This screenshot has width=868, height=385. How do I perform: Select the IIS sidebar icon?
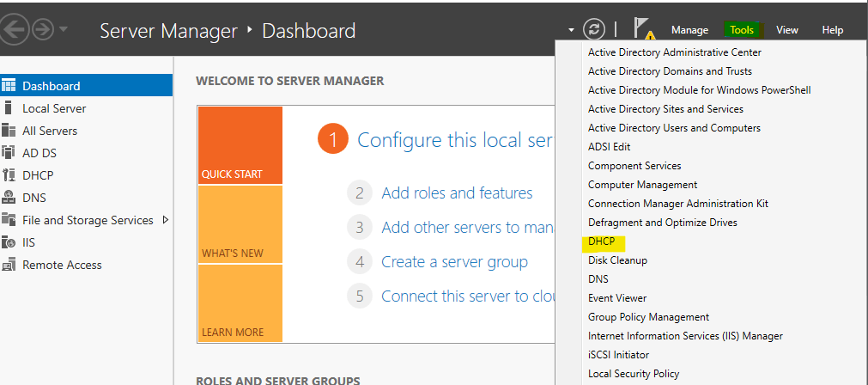pos(9,242)
